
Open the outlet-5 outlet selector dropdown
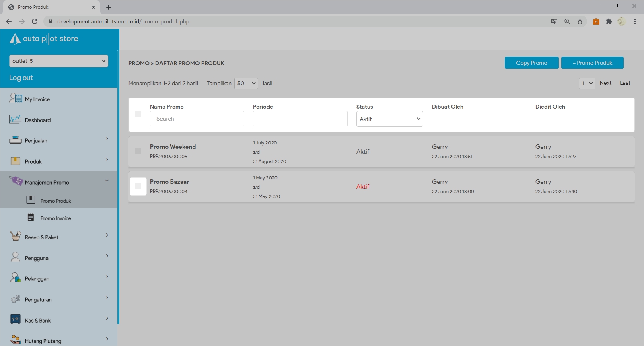(59, 61)
